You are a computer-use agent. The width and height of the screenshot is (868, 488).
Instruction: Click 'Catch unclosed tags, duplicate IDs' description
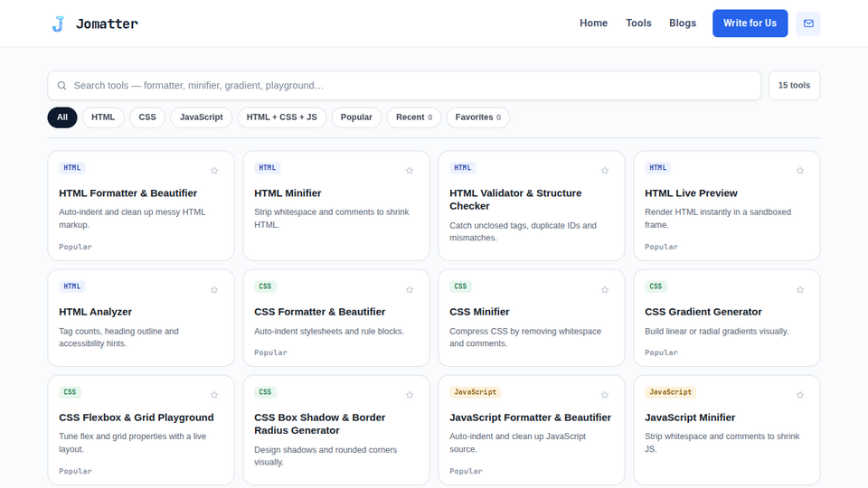pyautogui.click(x=524, y=232)
